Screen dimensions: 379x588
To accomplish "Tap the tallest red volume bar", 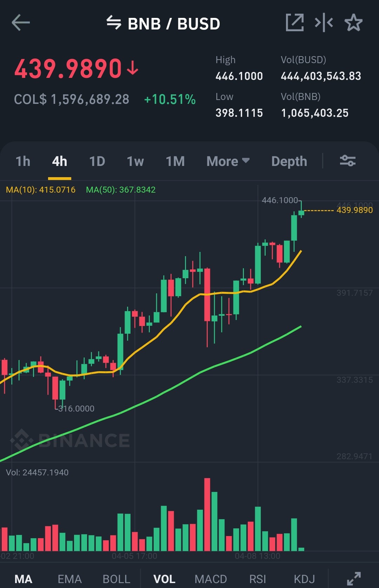I will pos(207,514).
